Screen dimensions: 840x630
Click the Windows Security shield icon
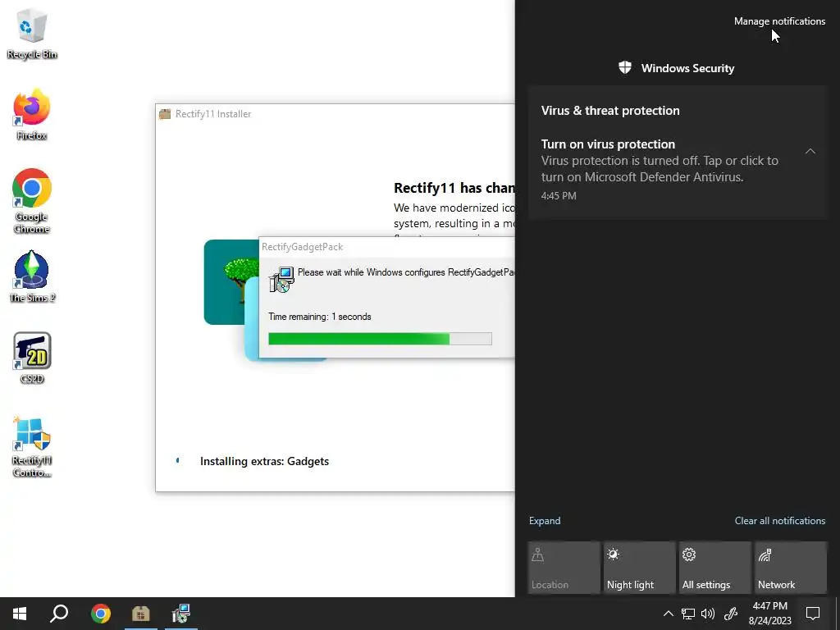pos(624,67)
